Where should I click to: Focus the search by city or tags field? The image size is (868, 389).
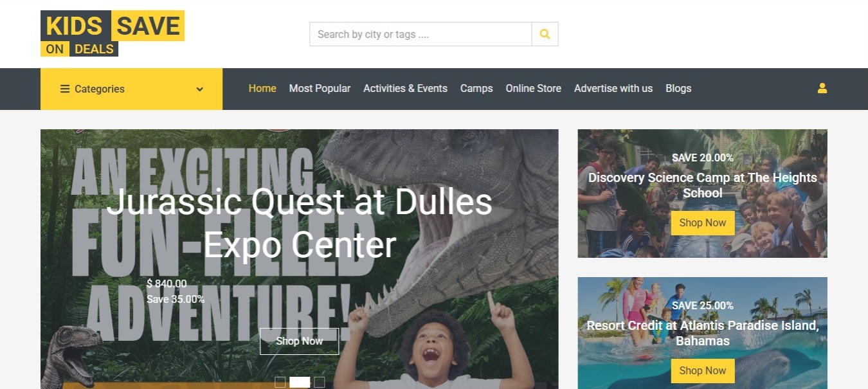point(420,34)
